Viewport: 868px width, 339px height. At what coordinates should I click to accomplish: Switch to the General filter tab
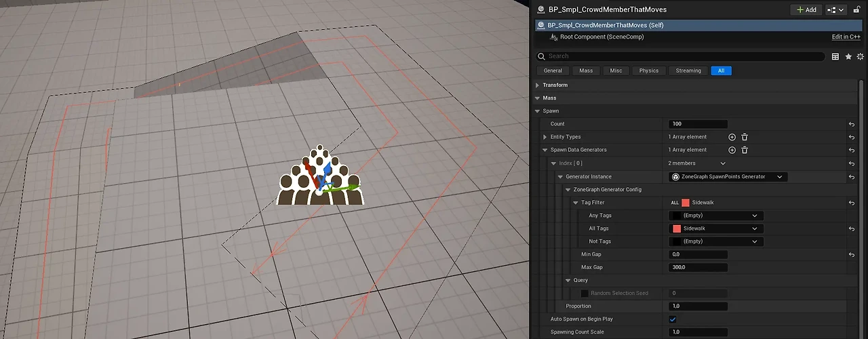tap(553, 71)
